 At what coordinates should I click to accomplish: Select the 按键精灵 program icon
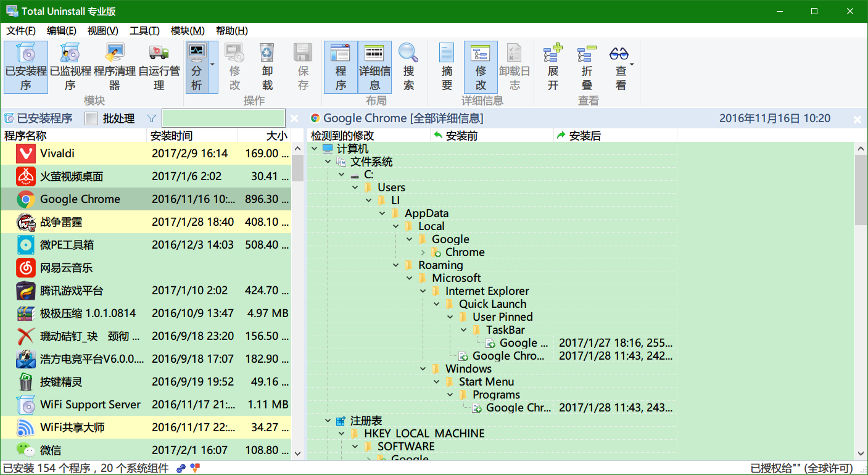pos(25,382)
